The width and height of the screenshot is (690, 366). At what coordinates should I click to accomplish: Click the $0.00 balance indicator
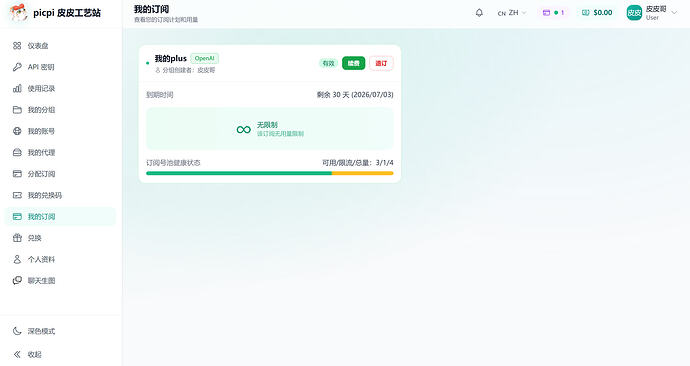[x=597, y=13]
